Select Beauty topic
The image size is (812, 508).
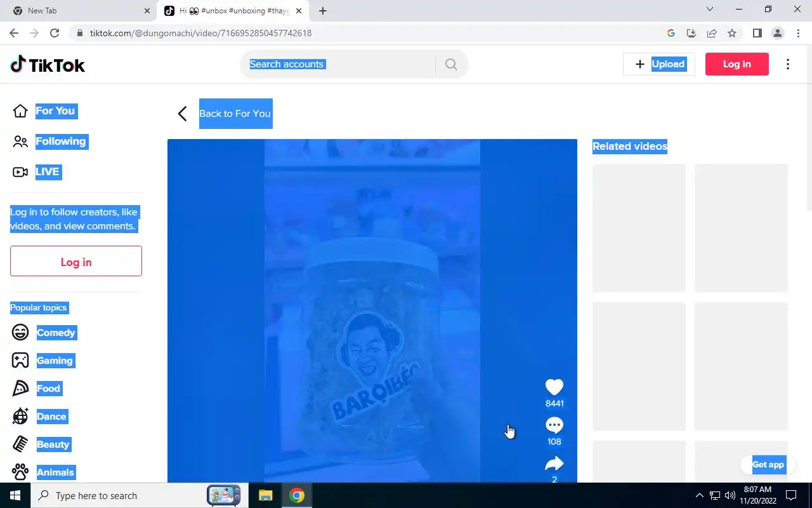coord(53,444)
